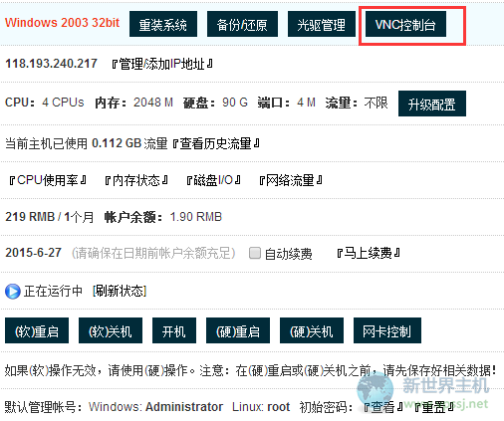Open 光驱管理 CD drive management

tap(322, 24)
